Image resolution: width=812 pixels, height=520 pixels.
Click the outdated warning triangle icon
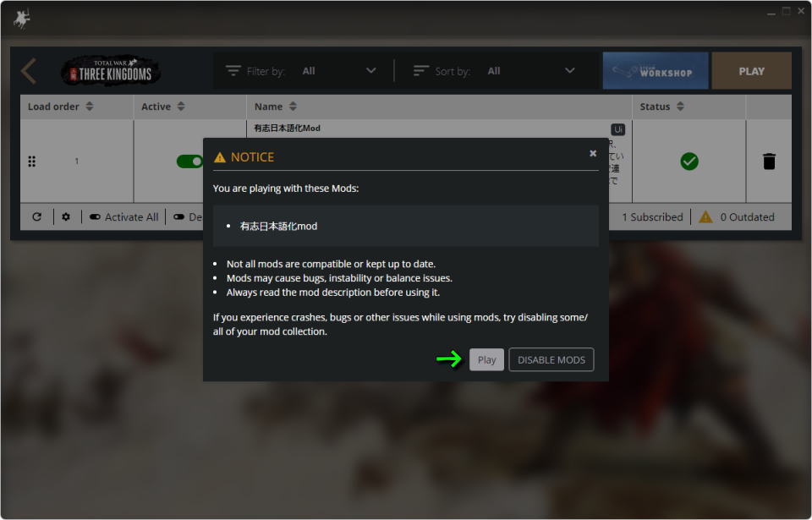coord(705,217)
